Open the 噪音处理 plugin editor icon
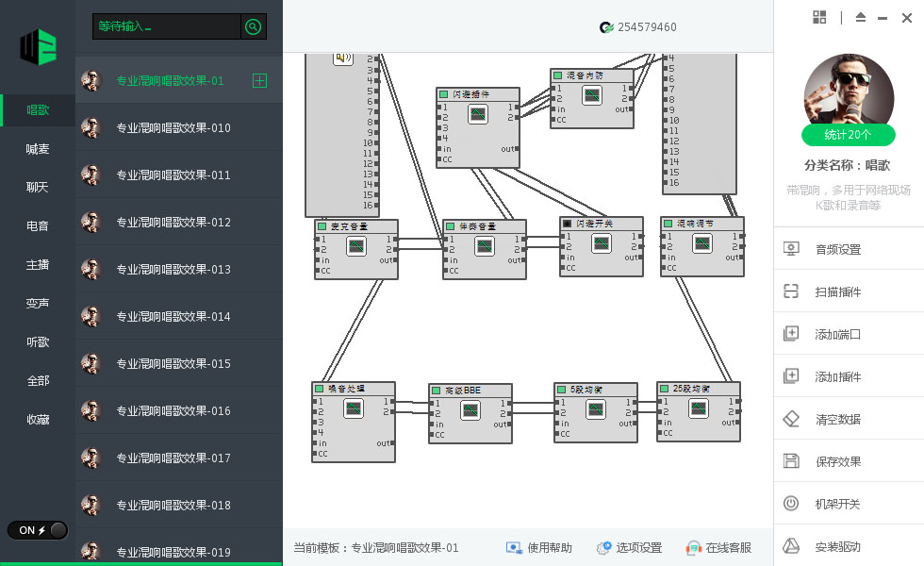 [354, 408]
